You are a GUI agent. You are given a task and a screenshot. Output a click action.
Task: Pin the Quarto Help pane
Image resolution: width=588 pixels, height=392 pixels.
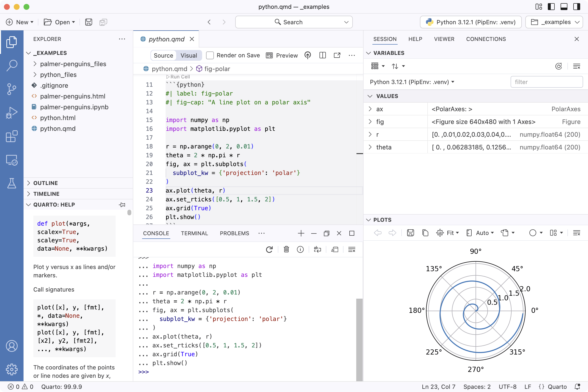pyautogui.click(x=122, y=205)
